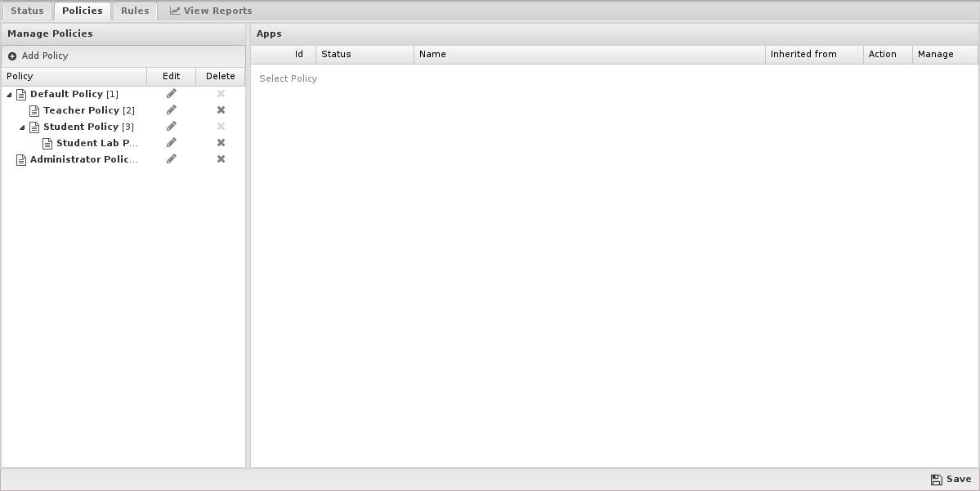Image resolution: width=980 pixels, height=491 pixels.
Task: Click the disabled delete icon for Student Policy
Action: coord(221,126)
